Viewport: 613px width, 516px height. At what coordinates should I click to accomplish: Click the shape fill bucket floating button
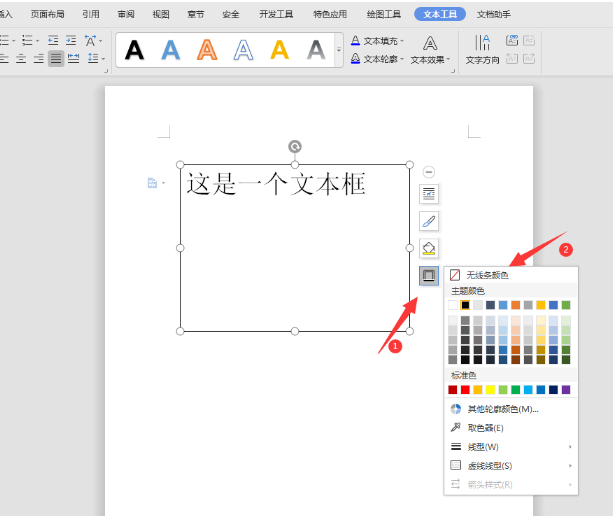coord(429,248)
